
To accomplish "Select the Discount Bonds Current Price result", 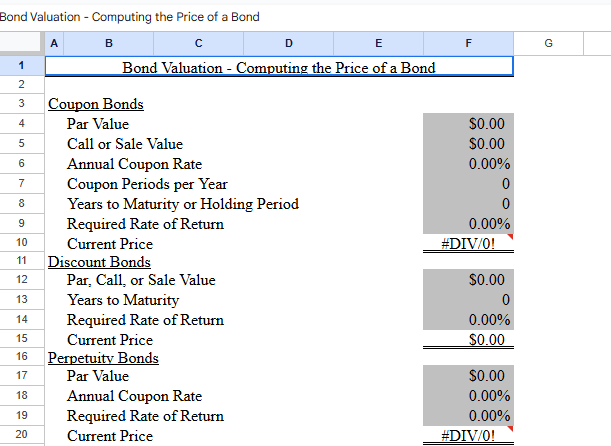I will (468, 340).
